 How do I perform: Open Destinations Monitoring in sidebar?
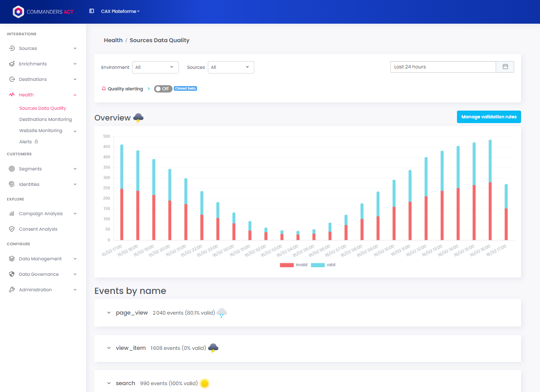point(46,119)
